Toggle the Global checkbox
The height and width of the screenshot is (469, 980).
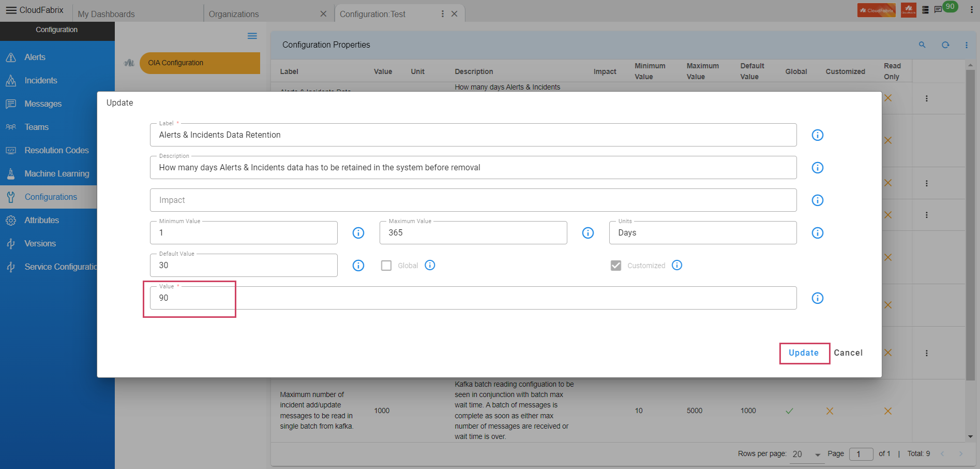pos(386,266)
